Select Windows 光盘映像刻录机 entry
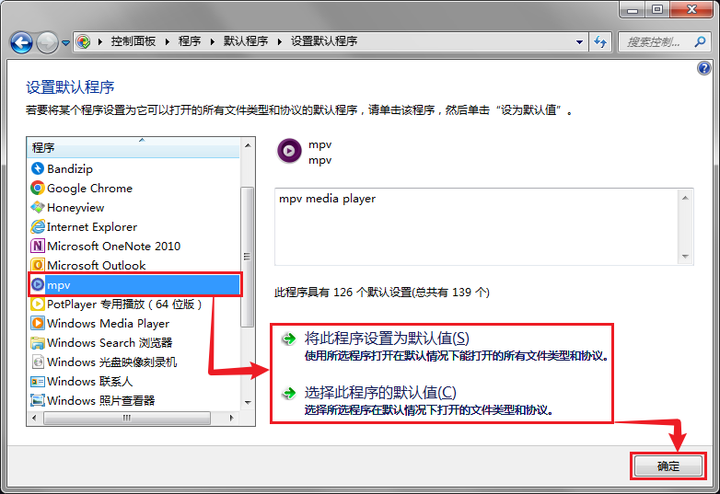This screenshot has height=494, width=720. tap(133, 362)
